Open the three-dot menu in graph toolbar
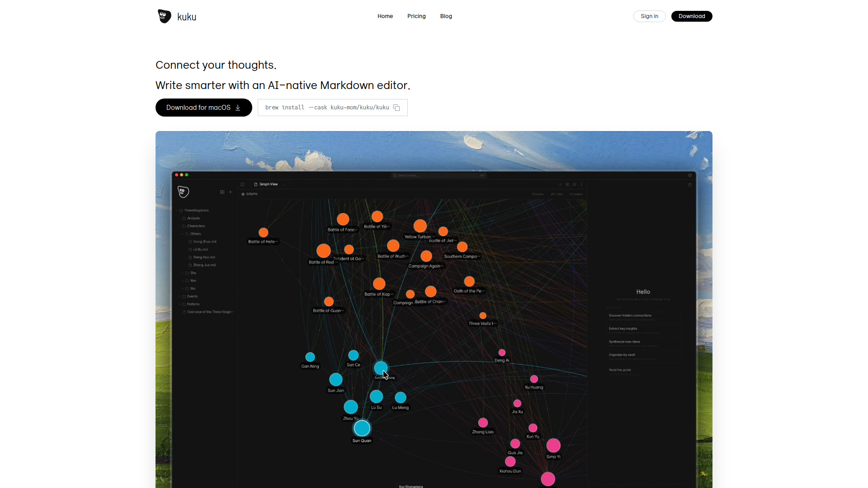 pyautogui.click(x=581, y=184)
